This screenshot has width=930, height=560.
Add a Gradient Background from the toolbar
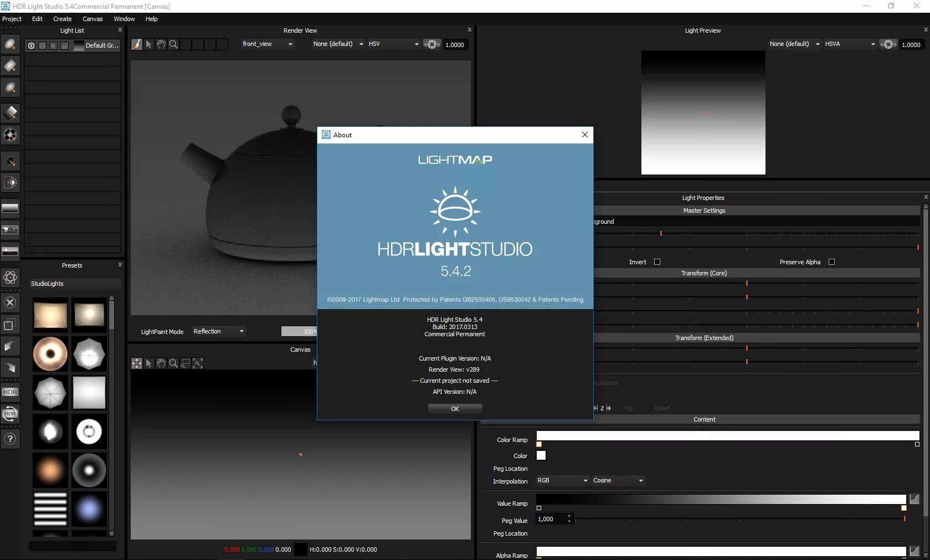point(10,208)
